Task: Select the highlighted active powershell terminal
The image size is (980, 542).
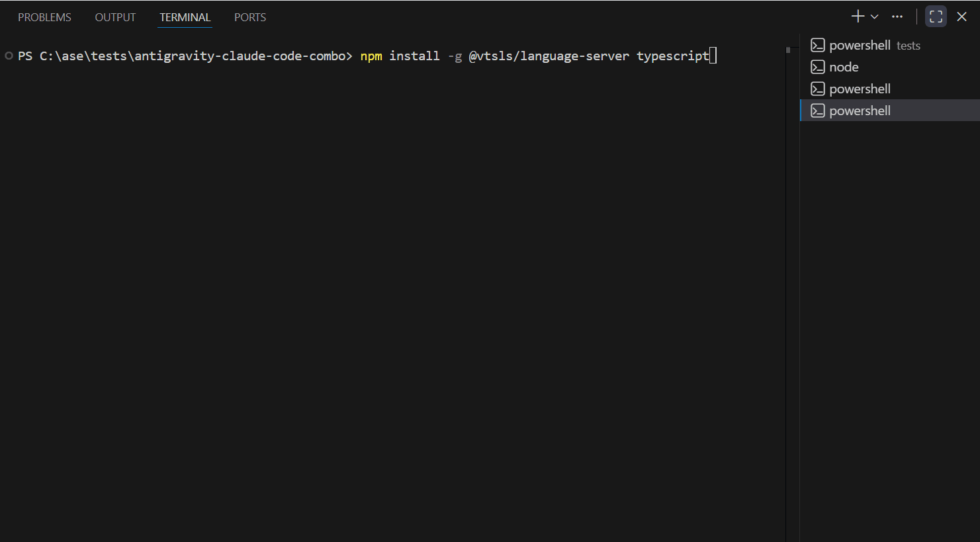Action: point(860,111)
